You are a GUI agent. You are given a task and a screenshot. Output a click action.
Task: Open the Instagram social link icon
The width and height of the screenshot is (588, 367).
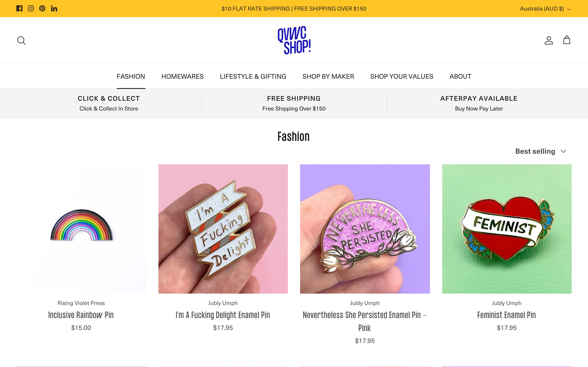[31, 9]
